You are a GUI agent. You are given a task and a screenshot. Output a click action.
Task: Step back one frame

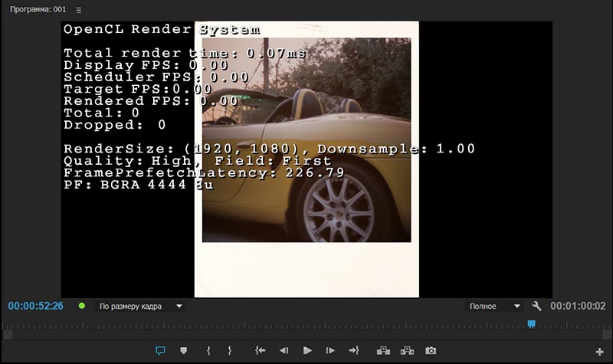coord(284,351)
